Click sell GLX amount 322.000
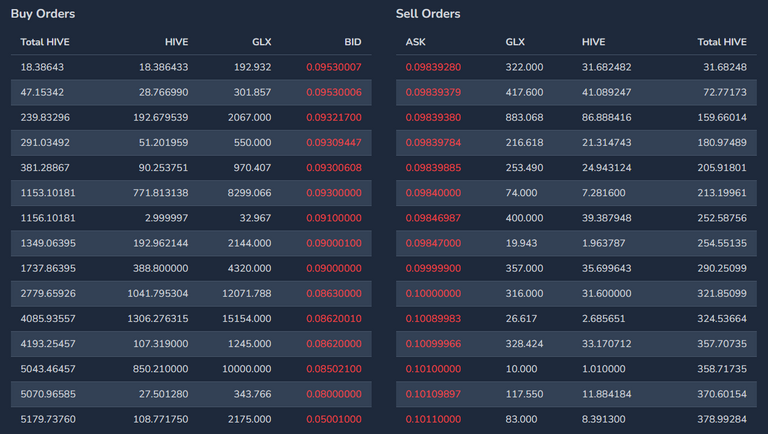Image resolution: width=768 pixels, height=434 pixels. 524,67
